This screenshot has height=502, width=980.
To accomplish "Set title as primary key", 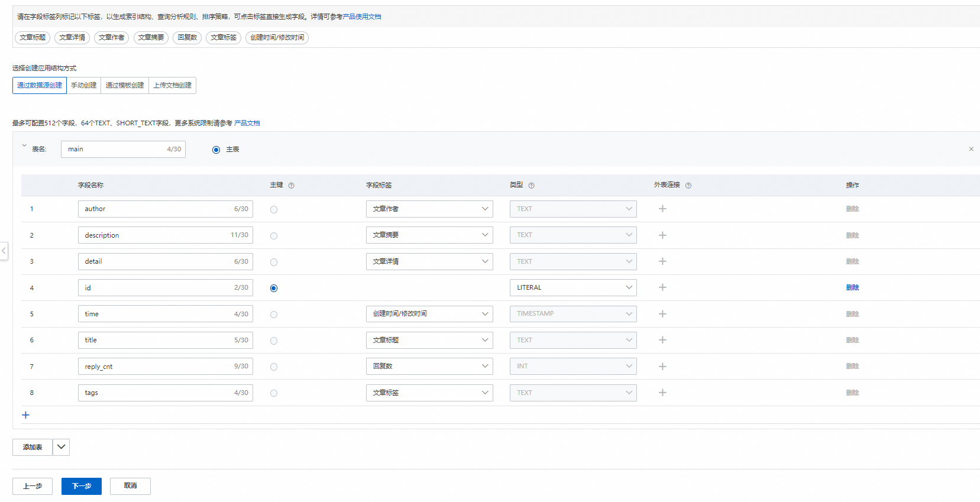I will pos(274,341).
